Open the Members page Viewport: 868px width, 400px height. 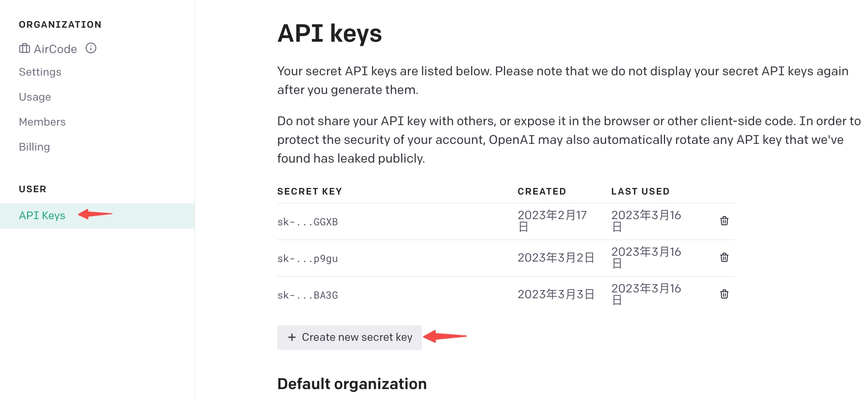tap(42, 122)
